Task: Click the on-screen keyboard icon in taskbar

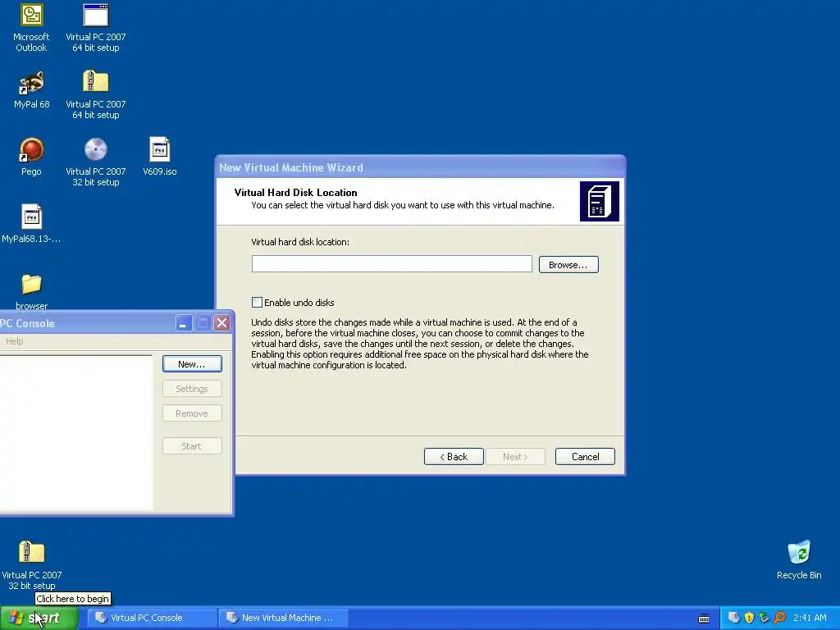Action: click(x=704, y=619)
